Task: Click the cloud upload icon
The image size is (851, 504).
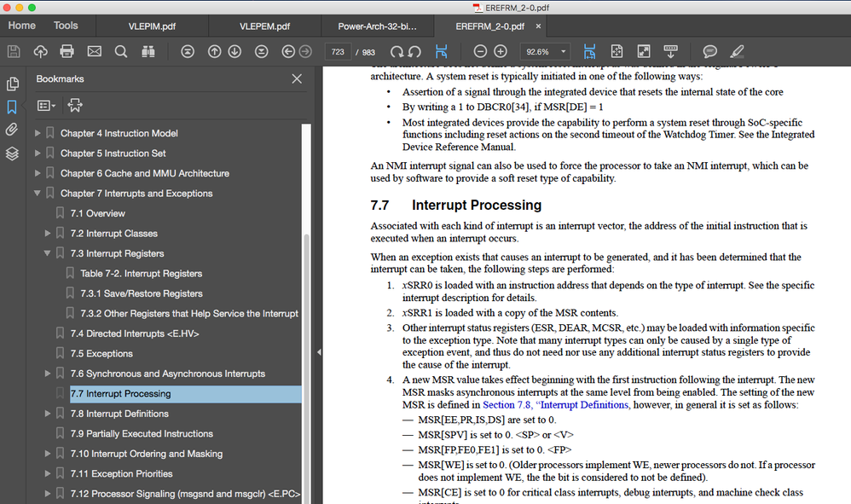Action: (40, 51)
